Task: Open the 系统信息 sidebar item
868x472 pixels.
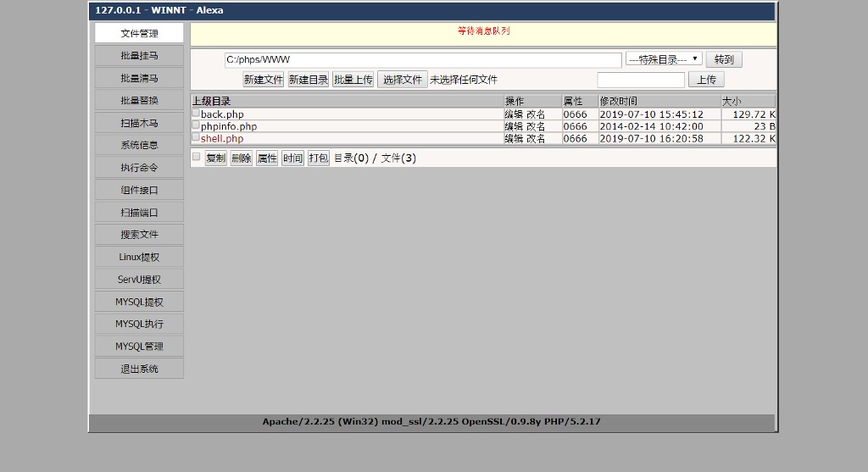Action: [x=139, y=145]
